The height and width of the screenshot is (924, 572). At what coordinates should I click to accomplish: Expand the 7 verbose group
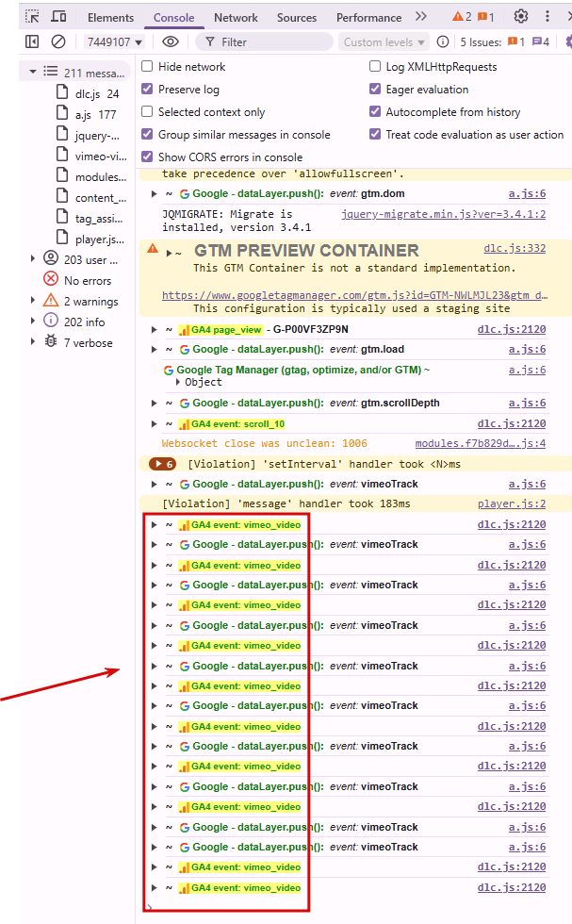pyautogui.click(x=33, y=341)
